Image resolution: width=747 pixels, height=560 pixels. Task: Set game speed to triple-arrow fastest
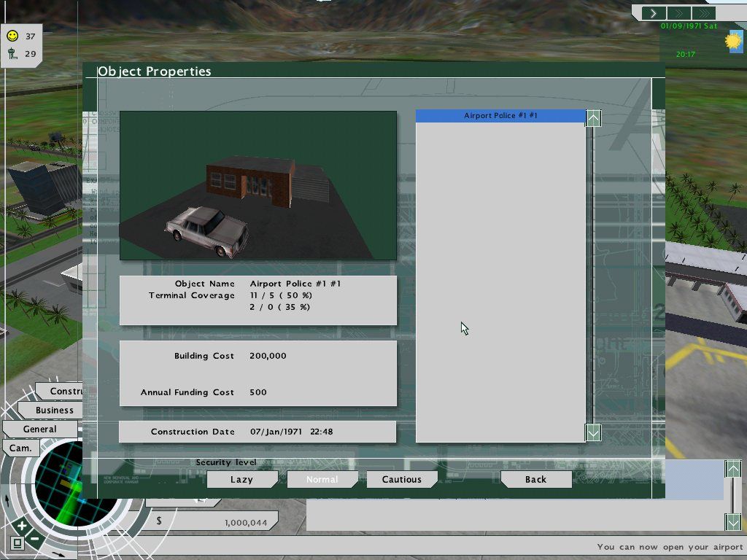point(703,13)
